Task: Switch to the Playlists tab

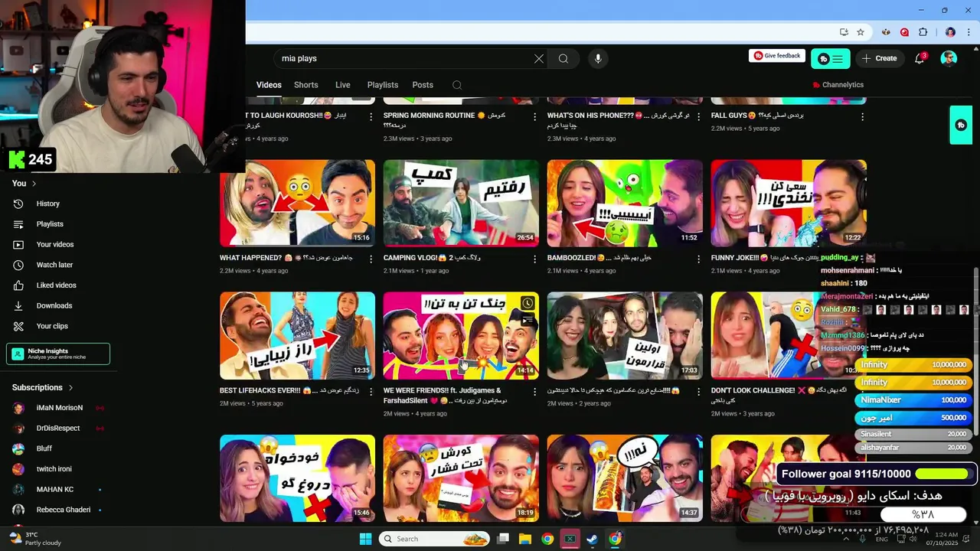Action: pos(383,85)
